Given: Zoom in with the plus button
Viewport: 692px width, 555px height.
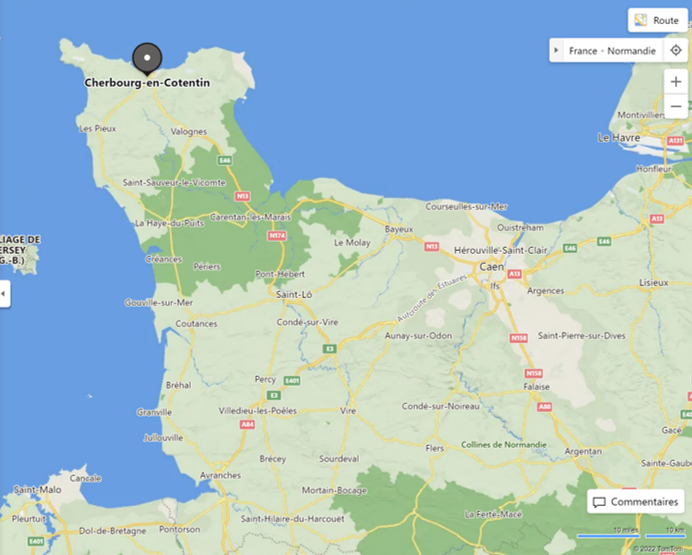Looking at the screenshot, I should click(x=676, y=82).
